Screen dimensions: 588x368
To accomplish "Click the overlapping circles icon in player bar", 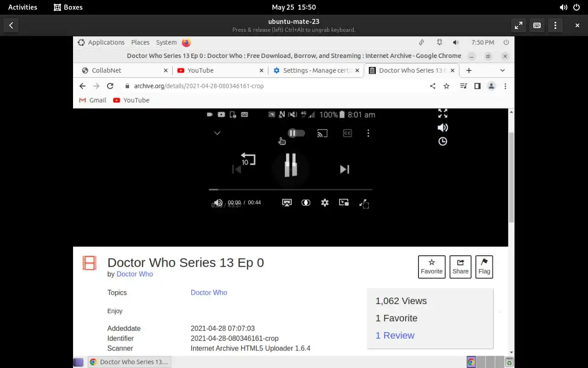I will [305, 202].
